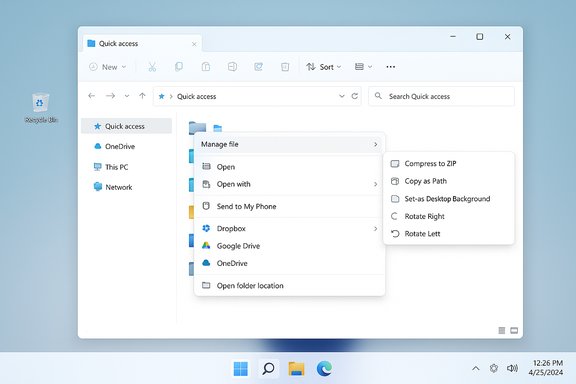Open the New dropdown
This screenshot has width=576, height=384.
[108, 67]
